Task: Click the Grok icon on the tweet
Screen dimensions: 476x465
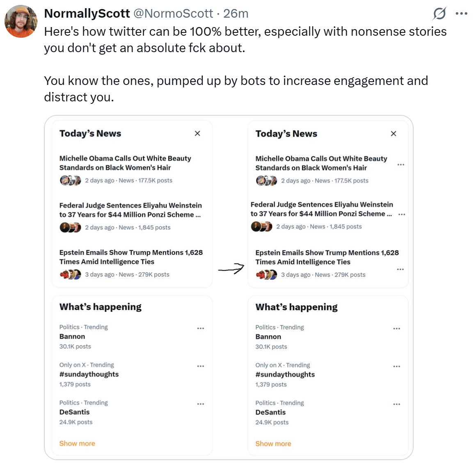Action: pos(439,14)
